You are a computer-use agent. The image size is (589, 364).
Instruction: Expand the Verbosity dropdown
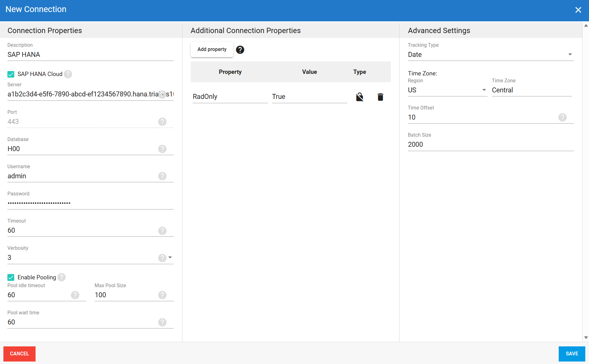[170, 257]
